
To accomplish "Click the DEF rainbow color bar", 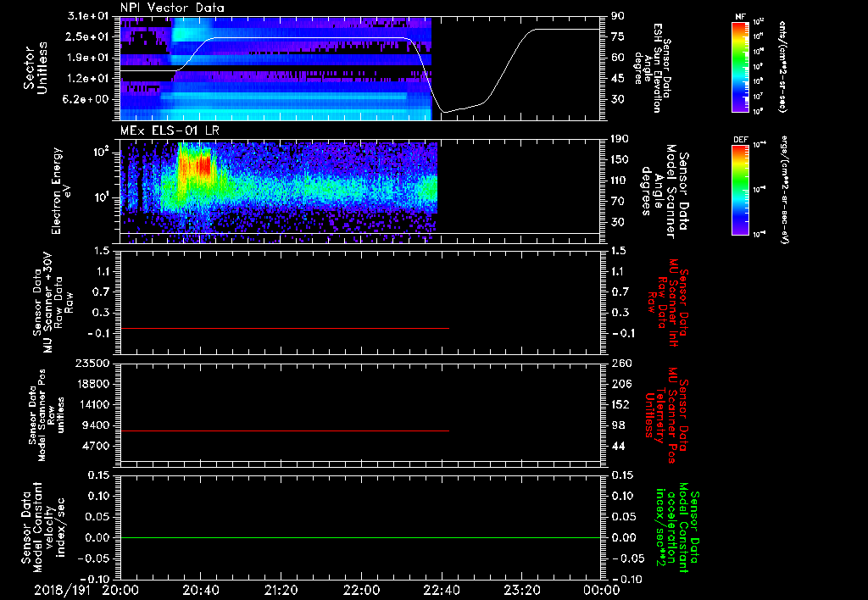I will coord(740,190).
